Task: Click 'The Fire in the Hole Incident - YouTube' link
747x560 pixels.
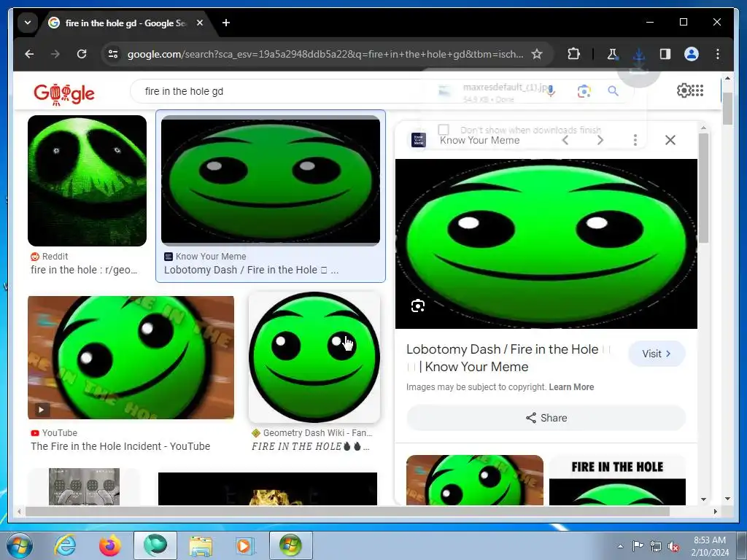Action: 120,446
